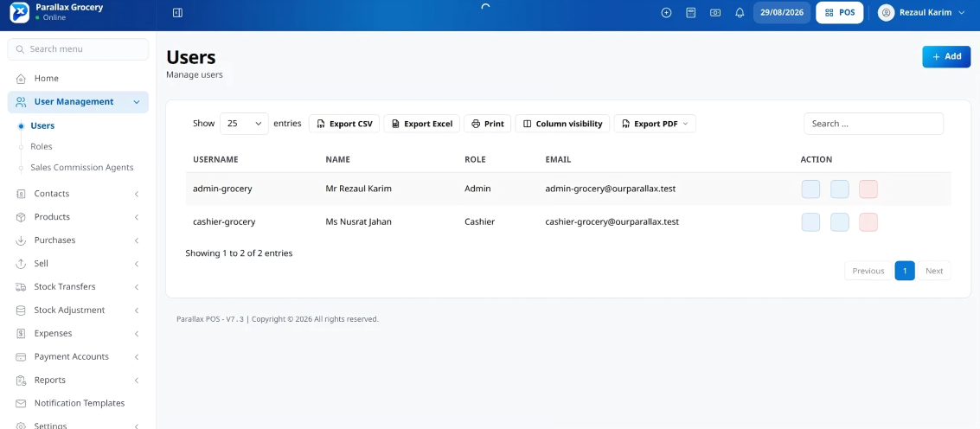Image resolution: width=980 pixels, height=429 pixels.
Task: Open the Export PDF dropdown
Action: [x=655, y=124]
